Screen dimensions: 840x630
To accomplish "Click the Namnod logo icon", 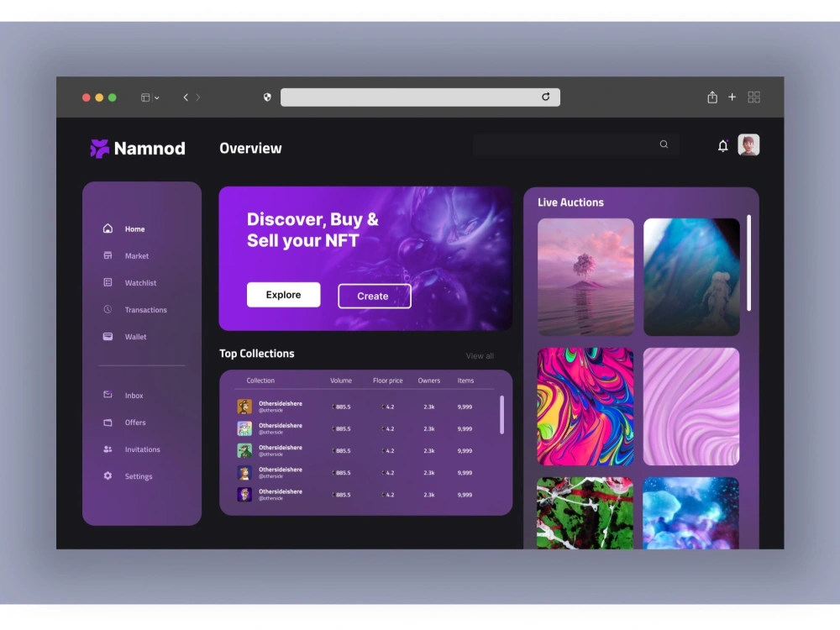I will coord(99,149).
